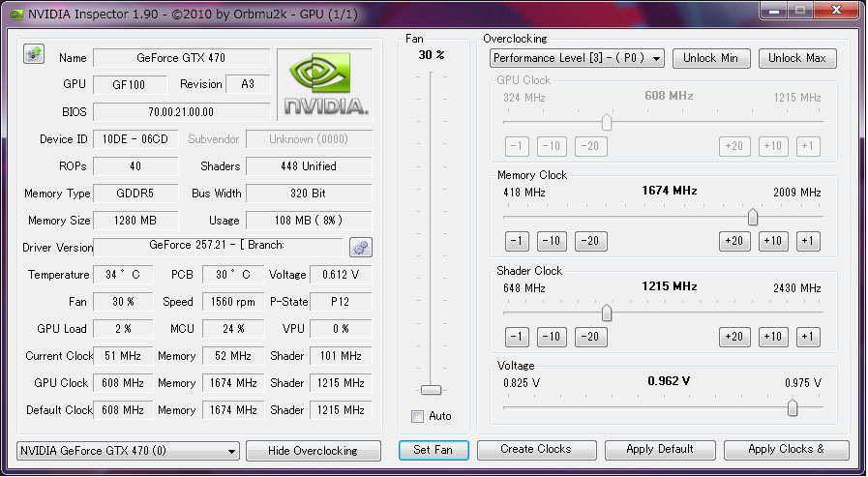Click the GPU Clock +20 button

(x=734, y=147)
